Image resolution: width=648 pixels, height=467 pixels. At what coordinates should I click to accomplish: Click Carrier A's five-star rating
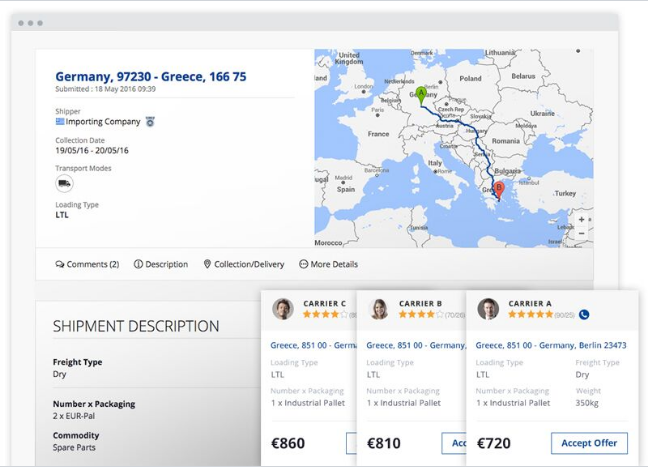click(530, 314)
